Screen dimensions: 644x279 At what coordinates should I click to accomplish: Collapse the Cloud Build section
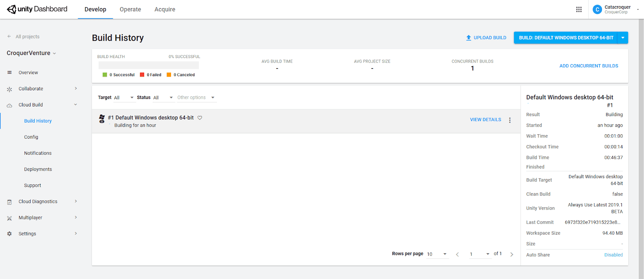(x=76, y=104)
